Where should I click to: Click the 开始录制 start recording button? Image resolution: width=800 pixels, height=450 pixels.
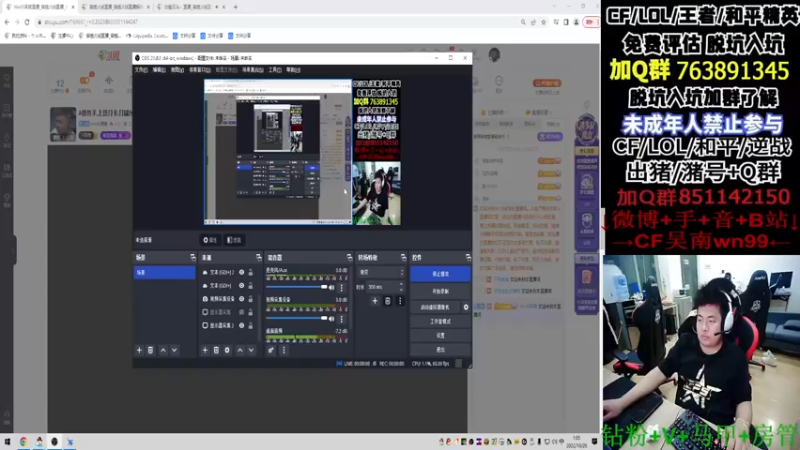[x=440, y=291]
